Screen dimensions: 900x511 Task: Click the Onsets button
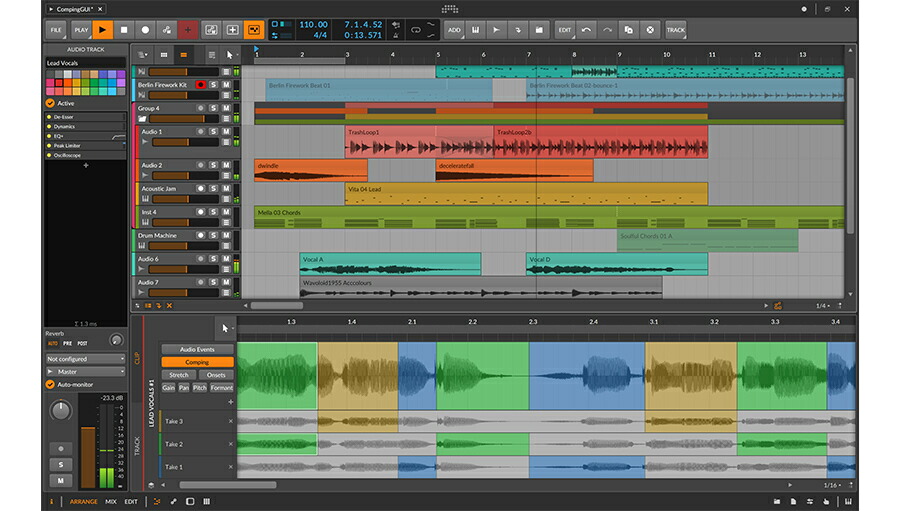tap(216, 375)
